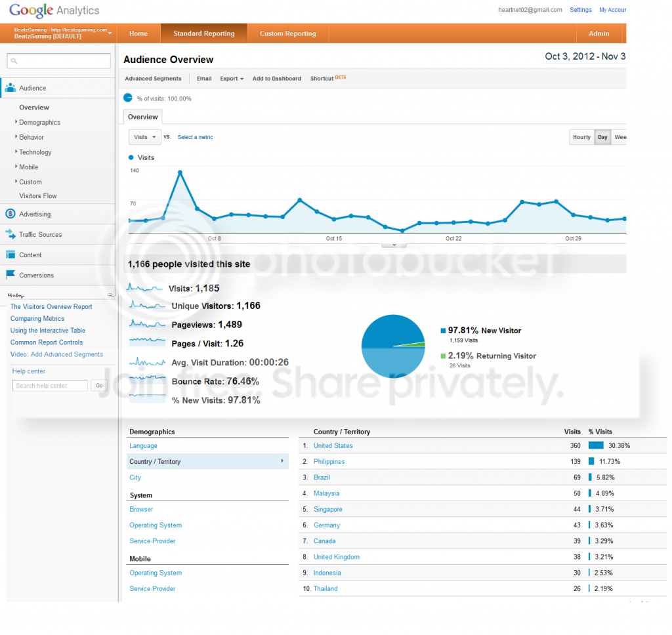Image resolution: width=672 pixels, height=635 pixels.
Task: Open the Custom Reporting tab
Action: tap(287, 33)
